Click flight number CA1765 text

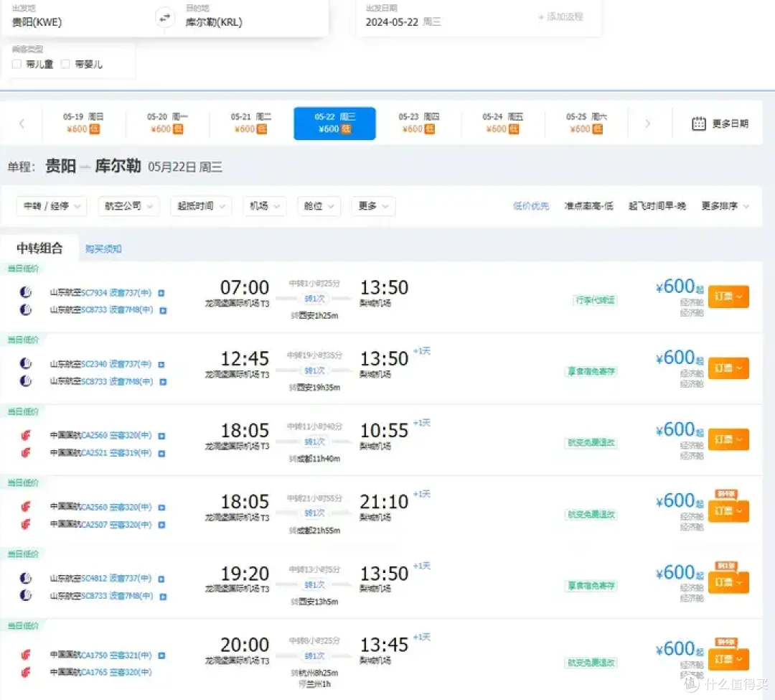(x=94, y=672)
